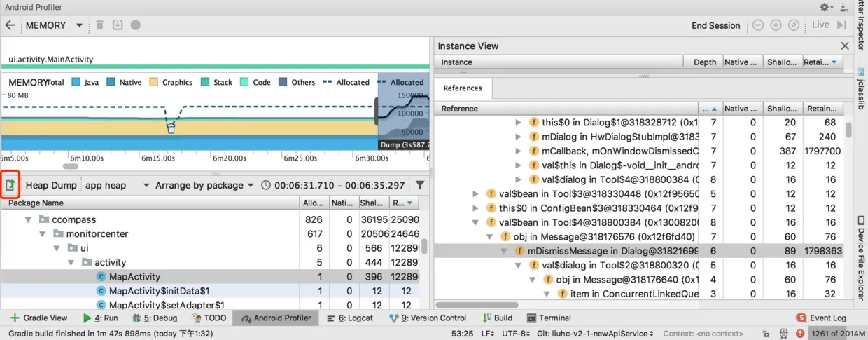Click the force garbage collection trash icon

pyautogui.click(x=100, y=25)
